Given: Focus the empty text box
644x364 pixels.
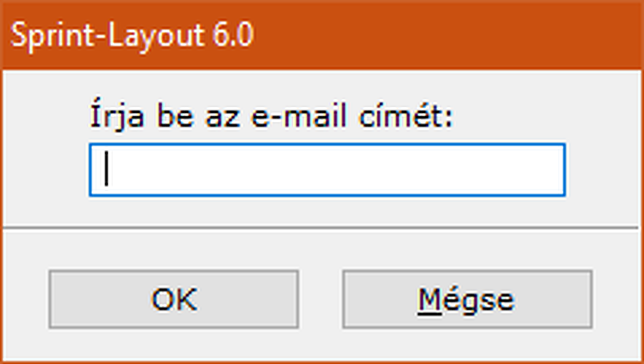Looking at the screenshot, I should [327, 170].
